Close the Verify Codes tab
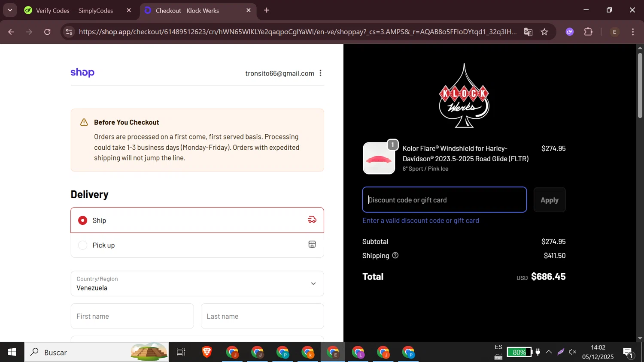The image size is (644, 362). (129, 10)
